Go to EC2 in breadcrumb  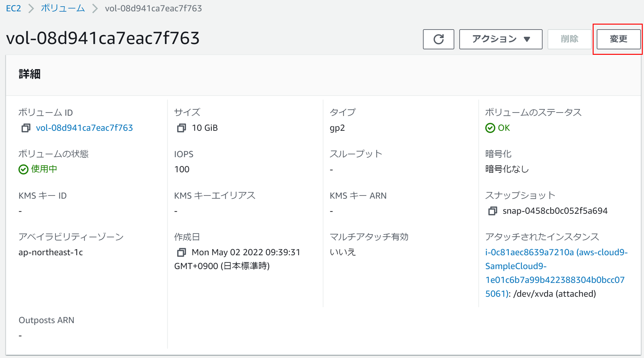(13, 8)
